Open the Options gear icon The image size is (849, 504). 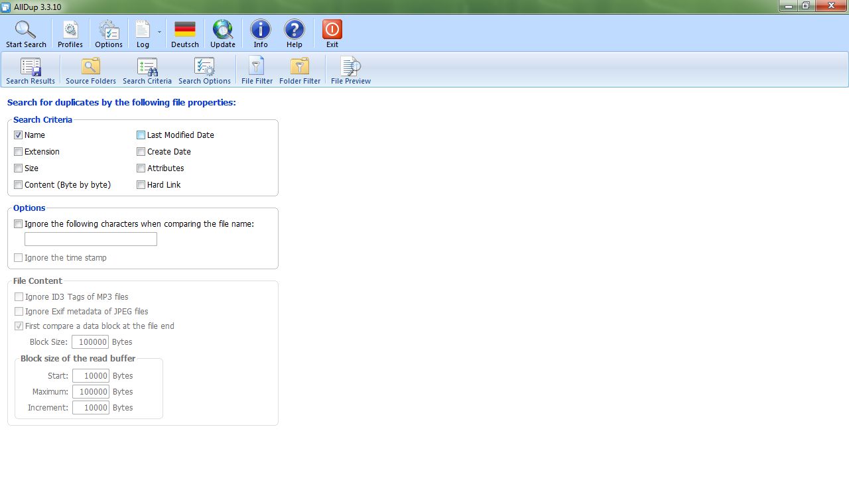[x=109, y=30]
